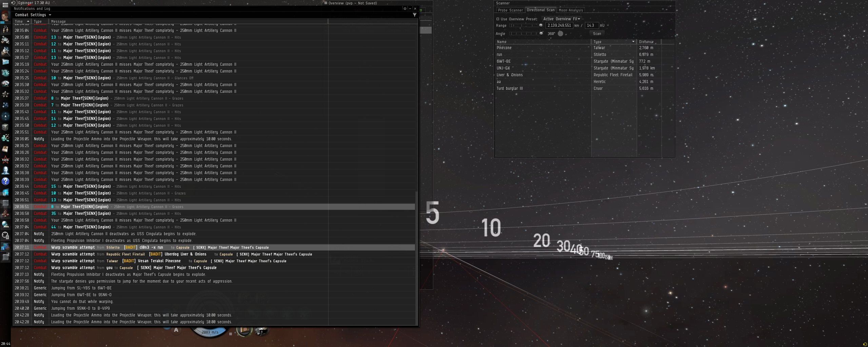This screenshot has height=347, width=868.
Task: Click the angle preview circle next to 360°
Action: click(560, 34)
